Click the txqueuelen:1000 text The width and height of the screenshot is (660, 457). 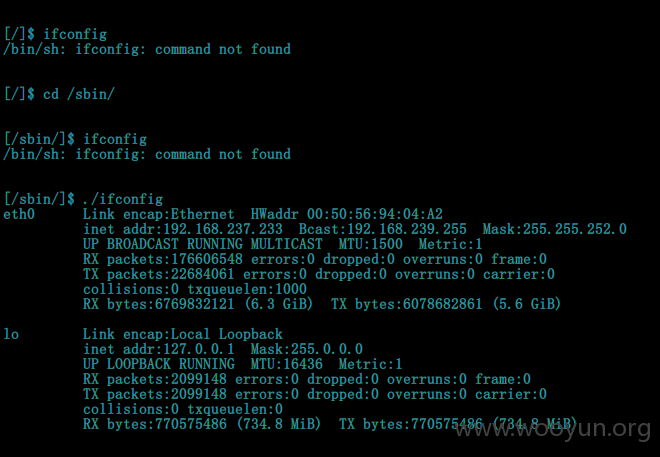247,289
